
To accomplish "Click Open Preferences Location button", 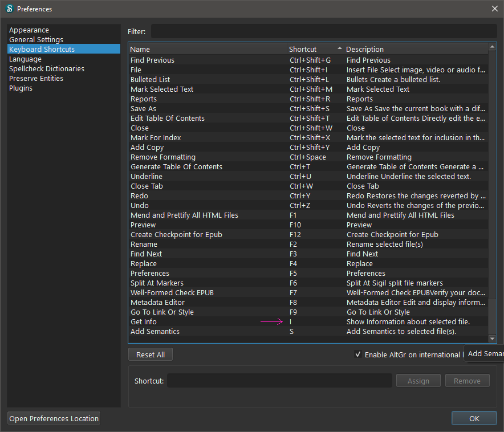I will pos(54,418).
